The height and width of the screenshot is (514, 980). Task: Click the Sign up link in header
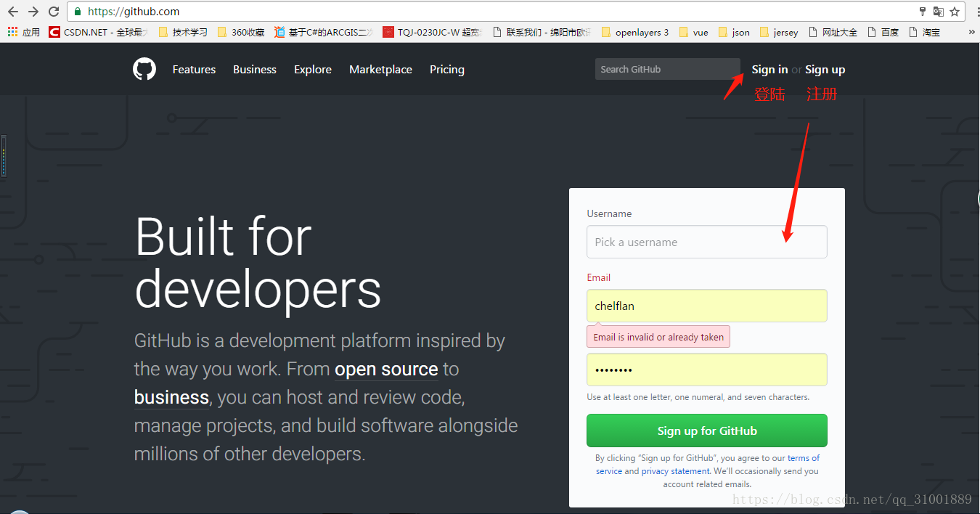pos(825,70)
